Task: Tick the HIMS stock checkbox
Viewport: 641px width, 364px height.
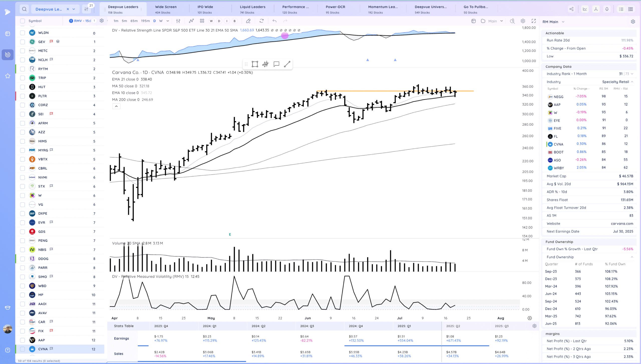Action: 23,141
